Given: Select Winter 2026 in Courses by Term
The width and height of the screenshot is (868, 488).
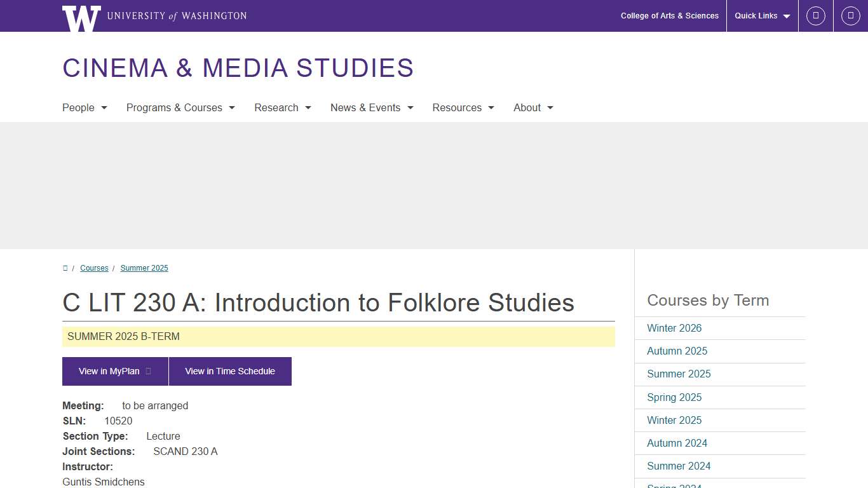Looking at the screenshot, I should click(x=674, y=328).
